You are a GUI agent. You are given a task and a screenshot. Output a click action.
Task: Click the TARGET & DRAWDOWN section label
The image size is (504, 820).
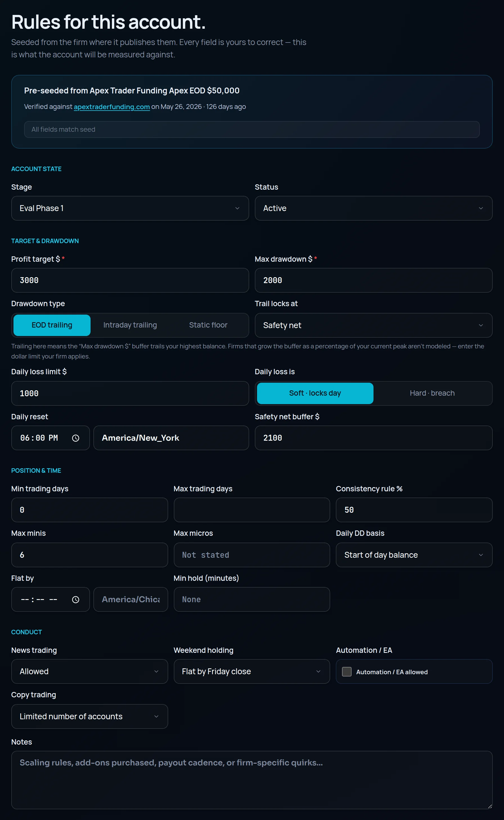click(45, 241)
